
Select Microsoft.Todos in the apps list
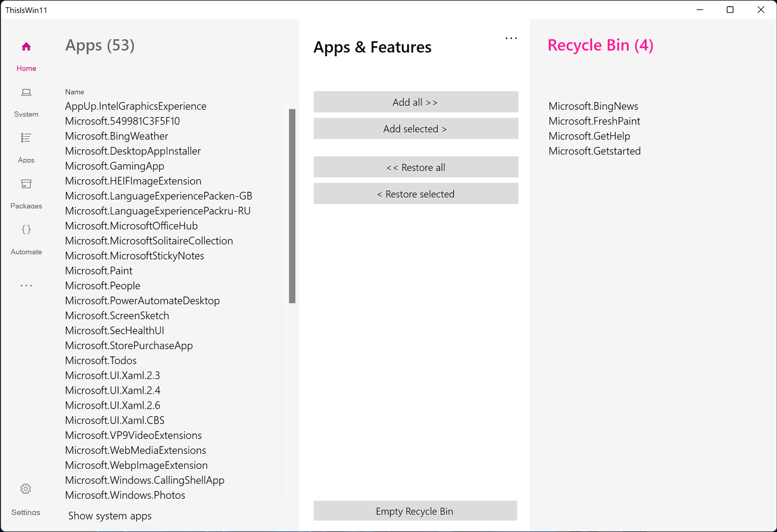[101, 361]
